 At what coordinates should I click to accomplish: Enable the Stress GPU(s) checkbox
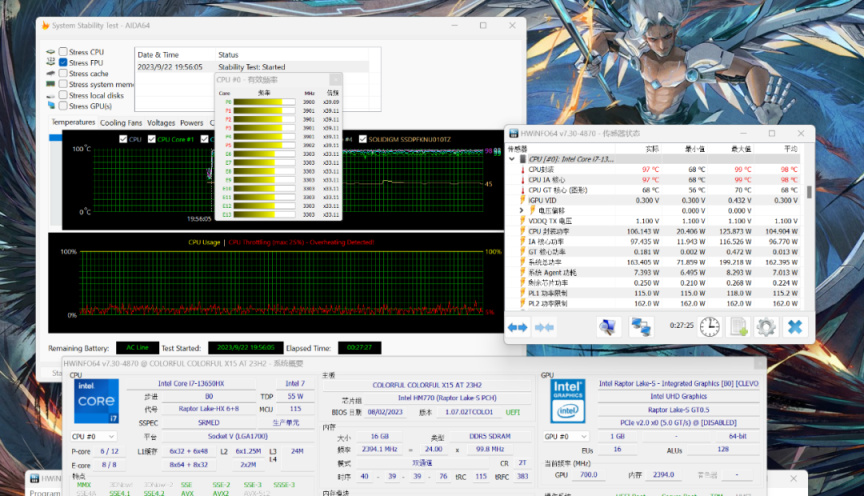click(x=63, y=105)
